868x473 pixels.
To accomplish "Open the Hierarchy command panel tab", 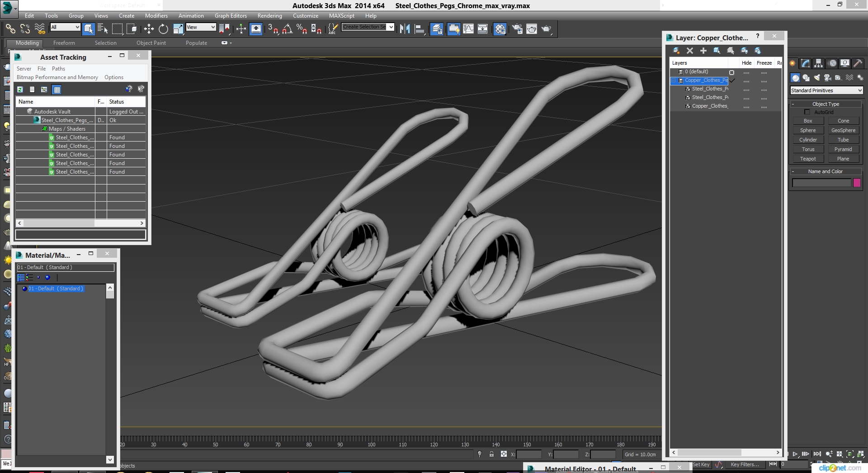I will [819, 63].
